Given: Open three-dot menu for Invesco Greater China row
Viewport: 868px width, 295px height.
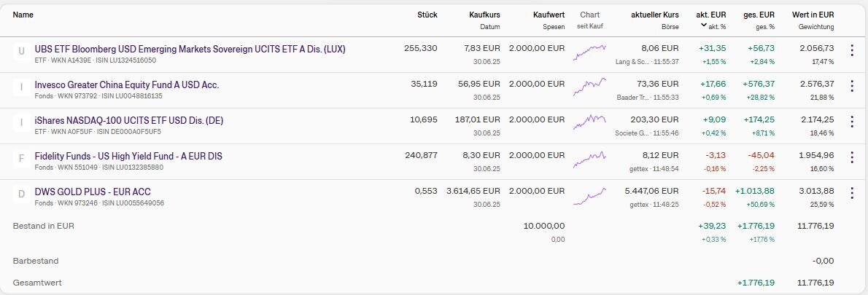Looking at the screenshot, I should click(851, 86).
